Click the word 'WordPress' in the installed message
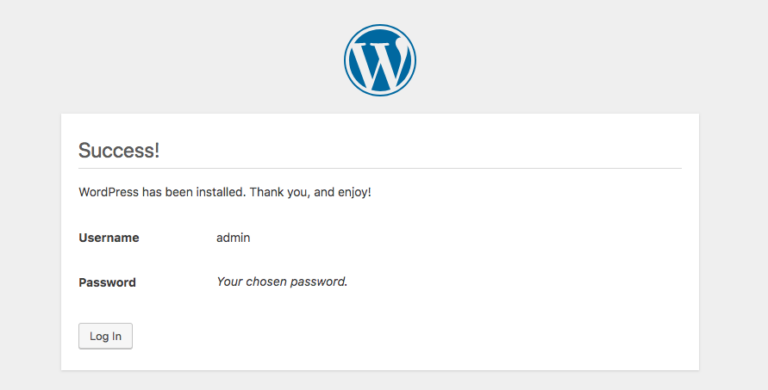The image size is (768, 390). 109,192
